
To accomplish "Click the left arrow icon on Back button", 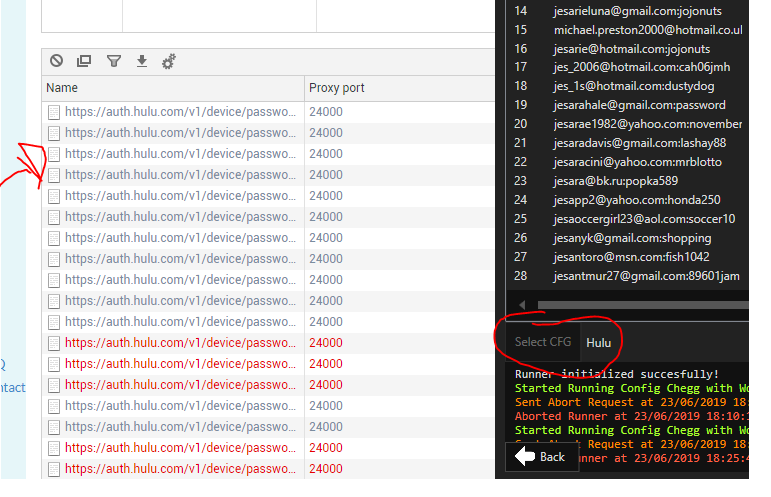I will pyautogui.click(x=525, y=456).
